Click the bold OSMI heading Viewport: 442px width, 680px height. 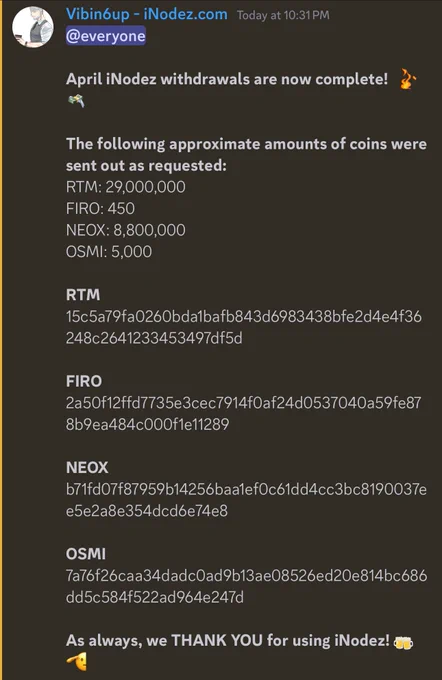click(x=86, y=554)
